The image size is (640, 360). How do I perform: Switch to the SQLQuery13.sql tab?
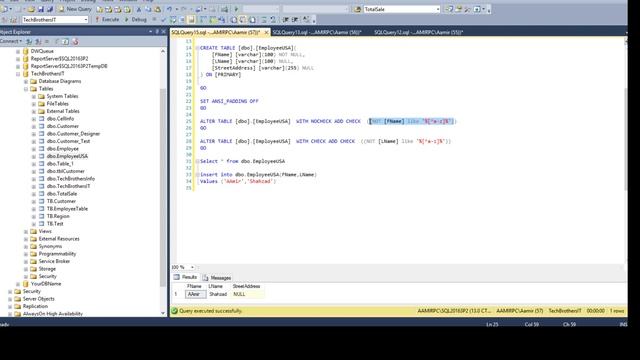(x=317, y=32)
